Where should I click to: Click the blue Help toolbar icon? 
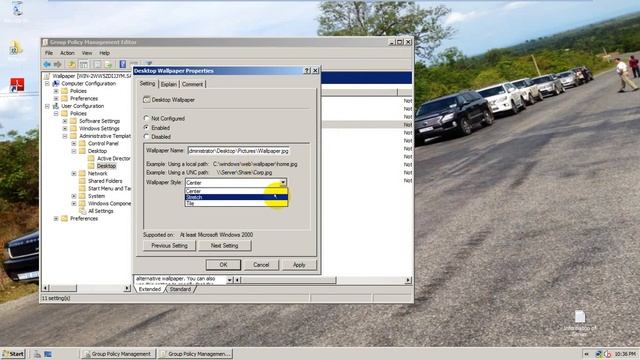coord(122,64)
